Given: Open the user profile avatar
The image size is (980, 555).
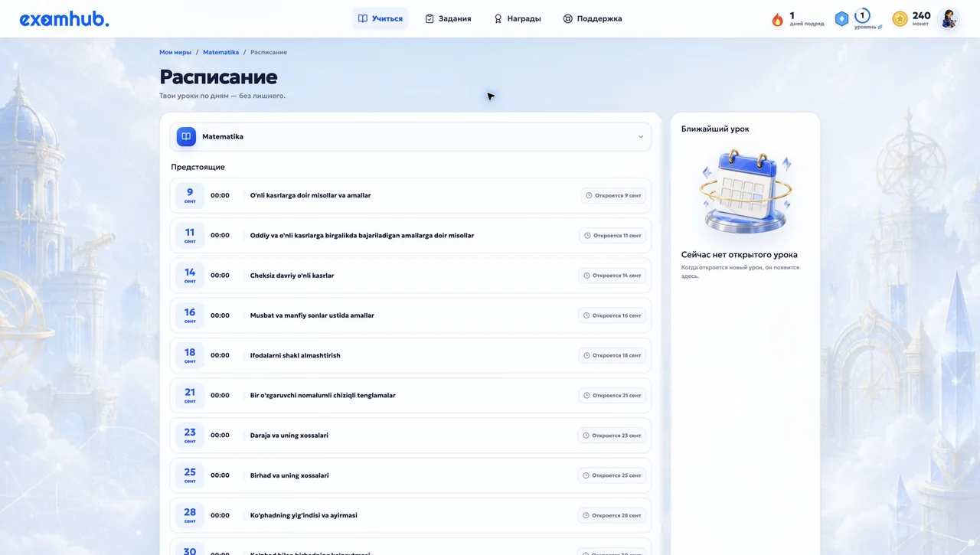Looking at the screenshot, I should [x=949, y=19].
